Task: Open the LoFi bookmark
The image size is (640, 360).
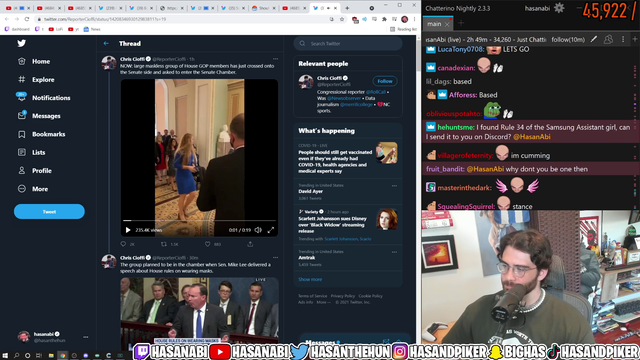Action: point(56,29)
